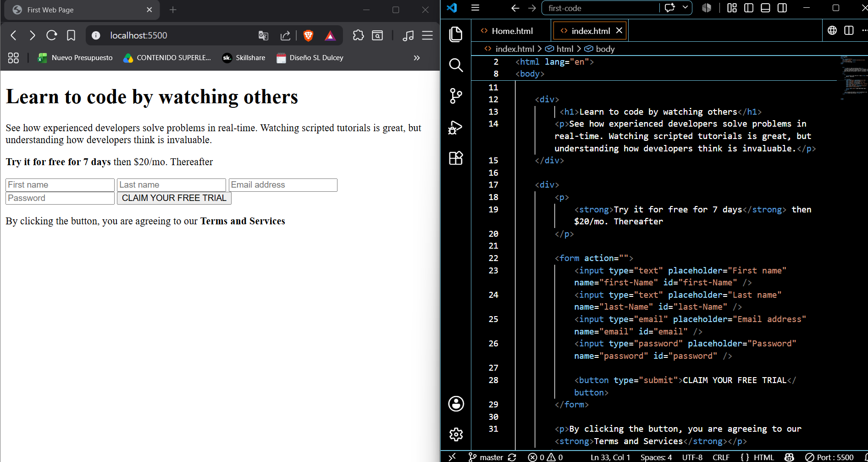Open the CONTENIDO SUPERLE... bookmark
This screenshot has width=868, height=462.
pyautogui.click(x=167, y=58)
